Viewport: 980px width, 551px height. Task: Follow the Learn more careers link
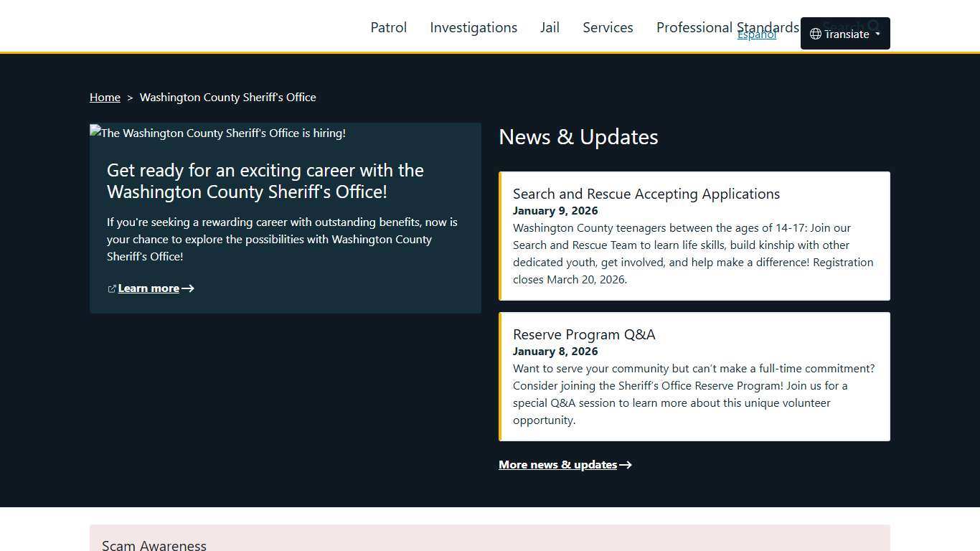149,288
